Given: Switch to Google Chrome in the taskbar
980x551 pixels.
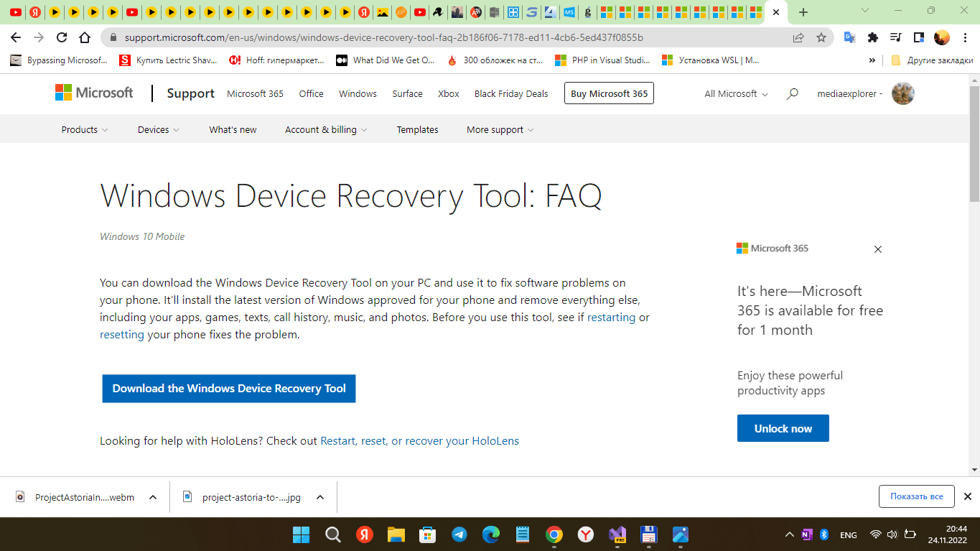Looking at the screenshot, I should click(x=554, y=534).
